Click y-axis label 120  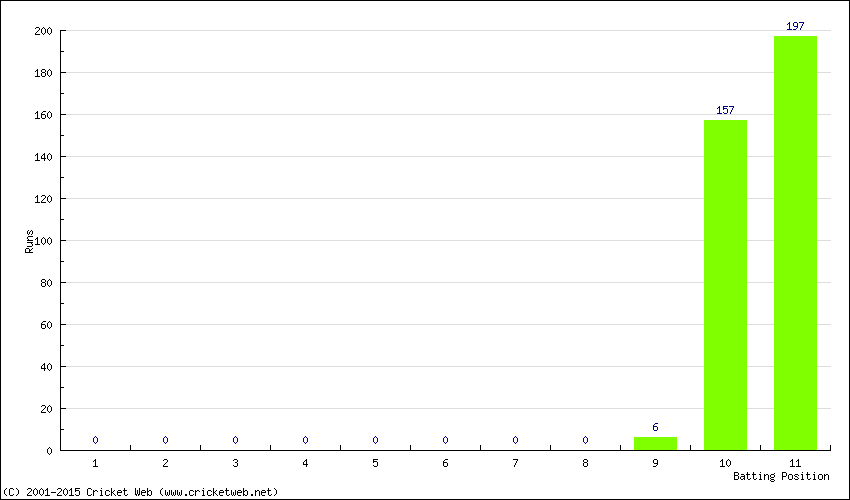point(43,199)
